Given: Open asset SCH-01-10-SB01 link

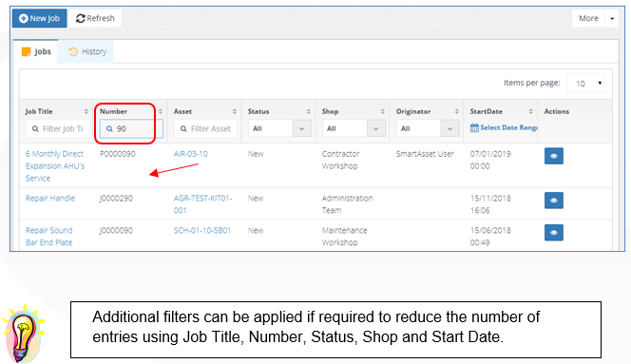Looking at the screenshot, I should point(202,230).
